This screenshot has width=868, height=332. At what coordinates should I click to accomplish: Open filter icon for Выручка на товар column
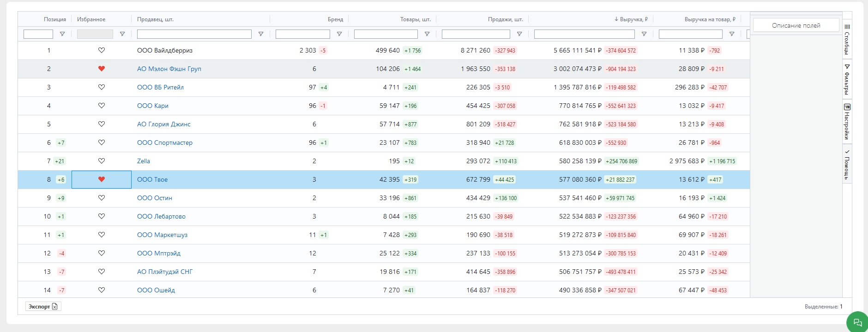[x=732, y=34]
